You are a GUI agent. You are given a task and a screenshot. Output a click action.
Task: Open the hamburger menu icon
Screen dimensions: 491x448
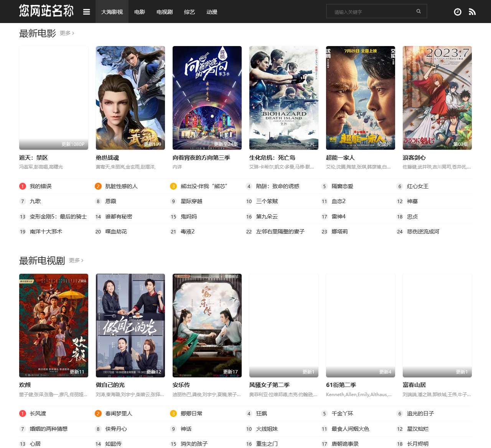(x=87, y=12)
